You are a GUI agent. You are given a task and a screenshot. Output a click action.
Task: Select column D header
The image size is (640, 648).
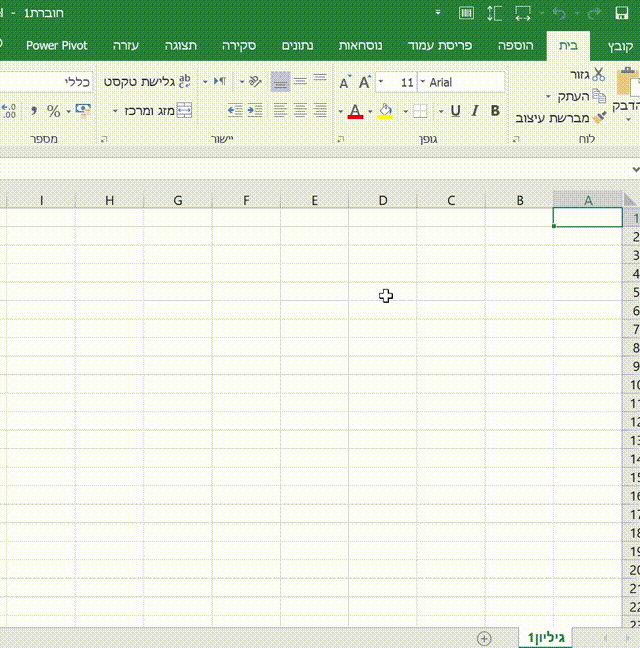point(383,200)
